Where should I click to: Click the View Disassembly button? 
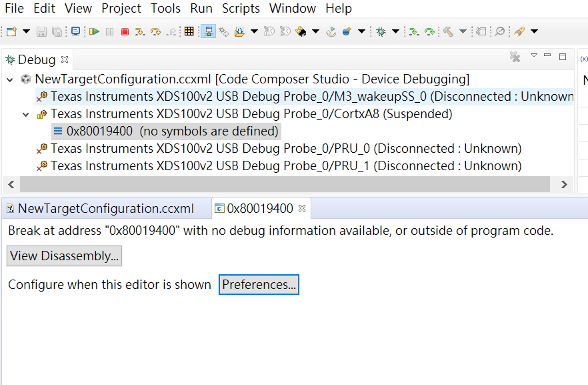(64, 256)
